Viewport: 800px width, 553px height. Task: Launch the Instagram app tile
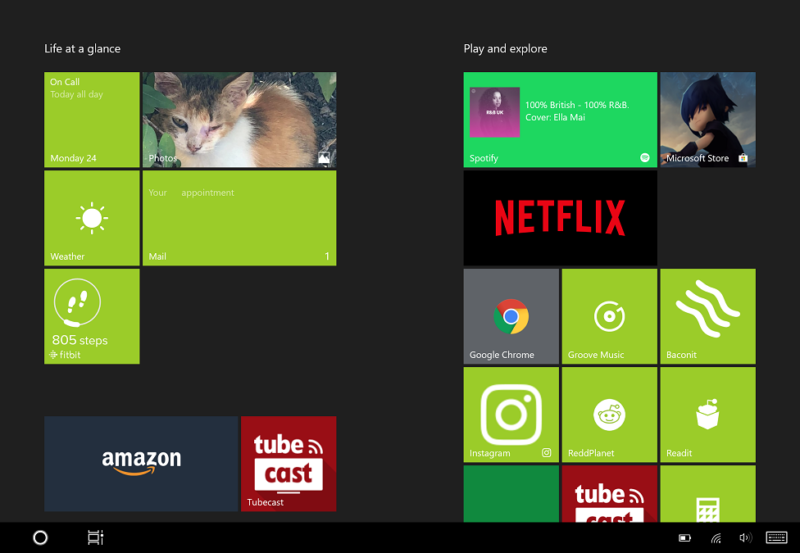pos(511,414)
